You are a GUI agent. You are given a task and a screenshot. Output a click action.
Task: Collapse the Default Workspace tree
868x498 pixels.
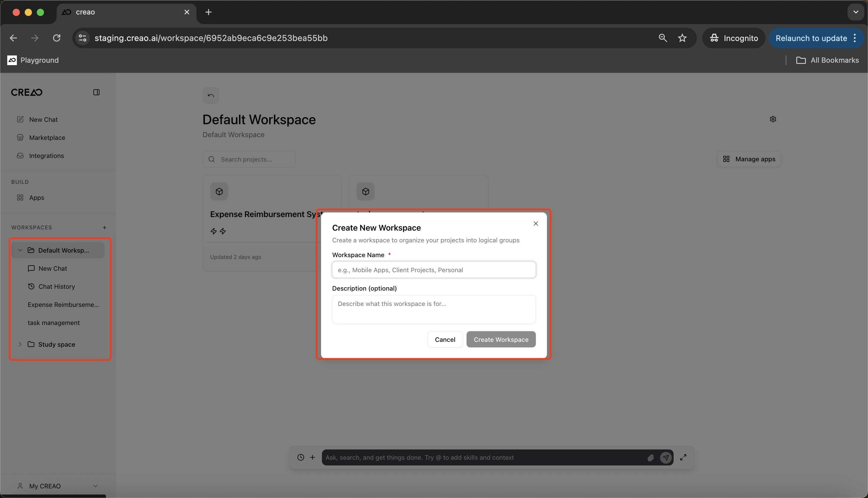(x=20, y=251)
